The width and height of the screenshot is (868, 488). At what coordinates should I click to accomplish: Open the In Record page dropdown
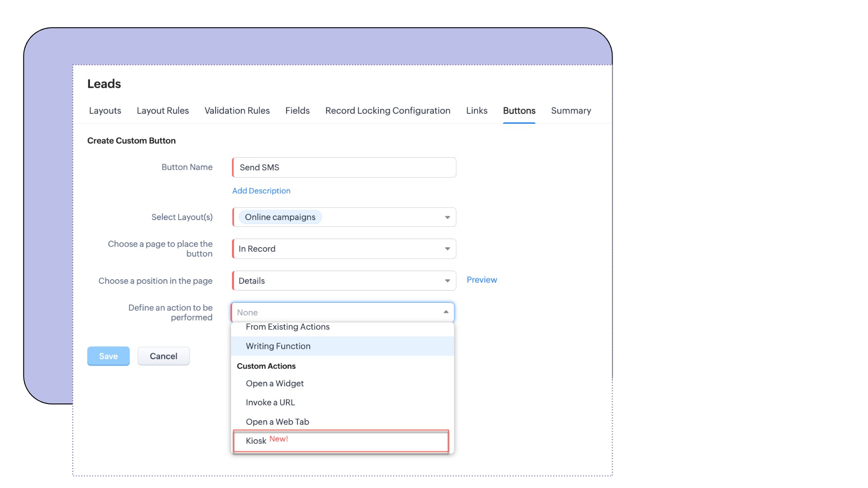344,249
